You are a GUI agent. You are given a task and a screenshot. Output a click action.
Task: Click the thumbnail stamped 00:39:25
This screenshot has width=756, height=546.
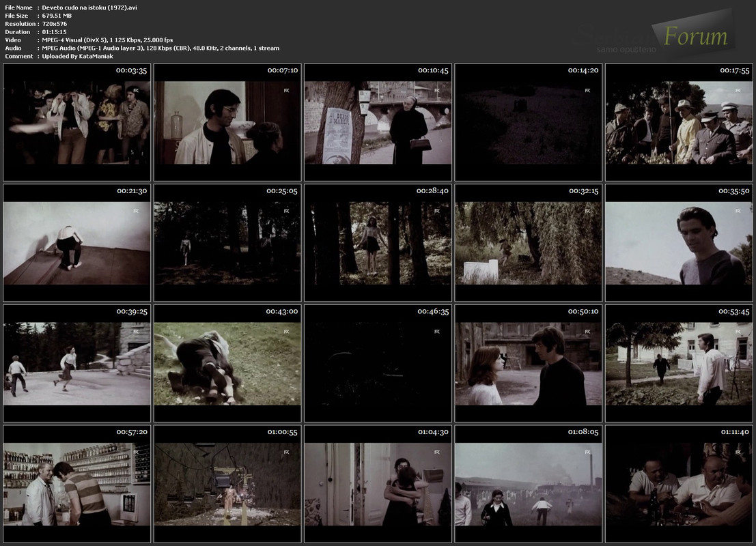click(x=76, y=363)
